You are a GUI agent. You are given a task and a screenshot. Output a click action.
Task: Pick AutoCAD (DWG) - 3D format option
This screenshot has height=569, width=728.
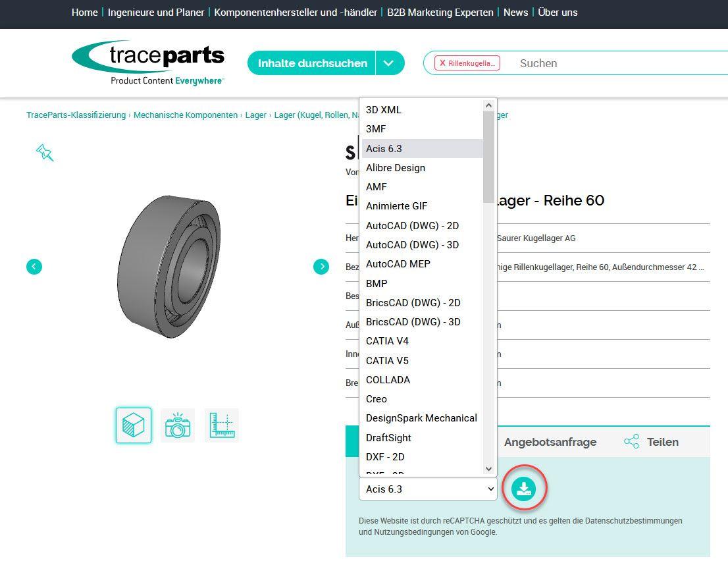412,245
